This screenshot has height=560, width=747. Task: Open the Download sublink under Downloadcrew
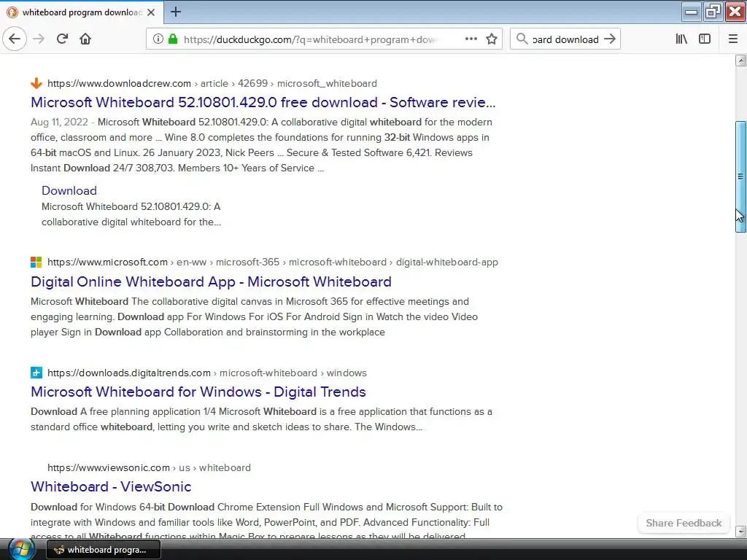point(69,190)
